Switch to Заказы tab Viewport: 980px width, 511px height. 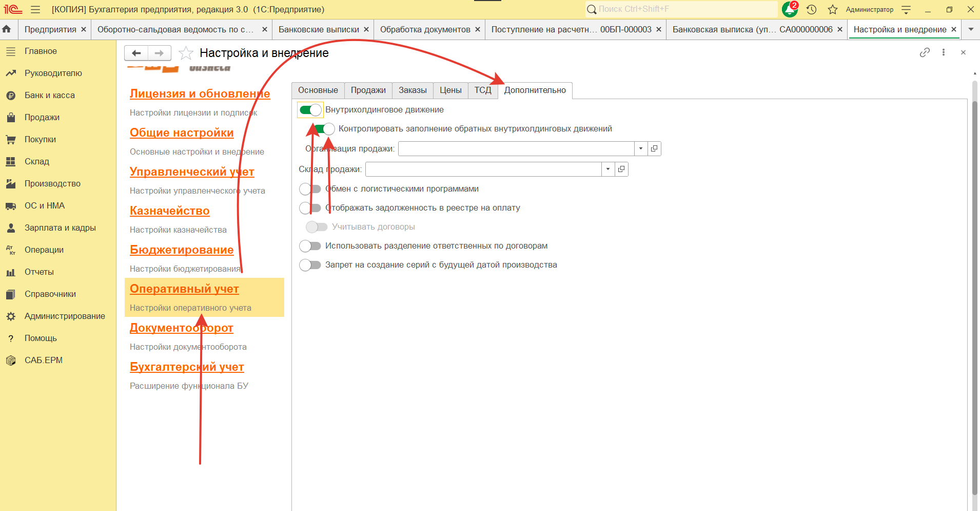click(413, 90)
